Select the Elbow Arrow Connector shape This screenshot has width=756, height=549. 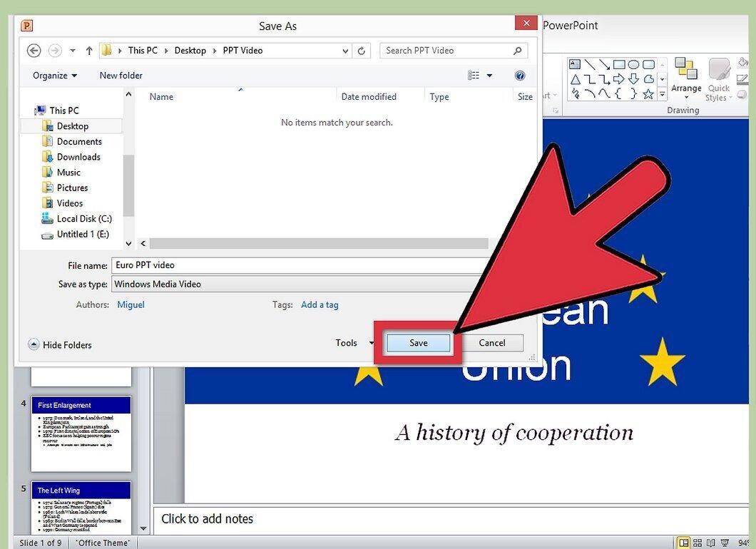(x=604, y=79)
